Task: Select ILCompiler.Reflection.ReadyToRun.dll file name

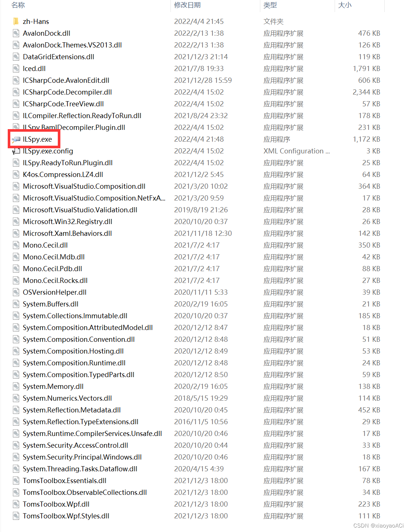Action: click(x=82, y=116)
